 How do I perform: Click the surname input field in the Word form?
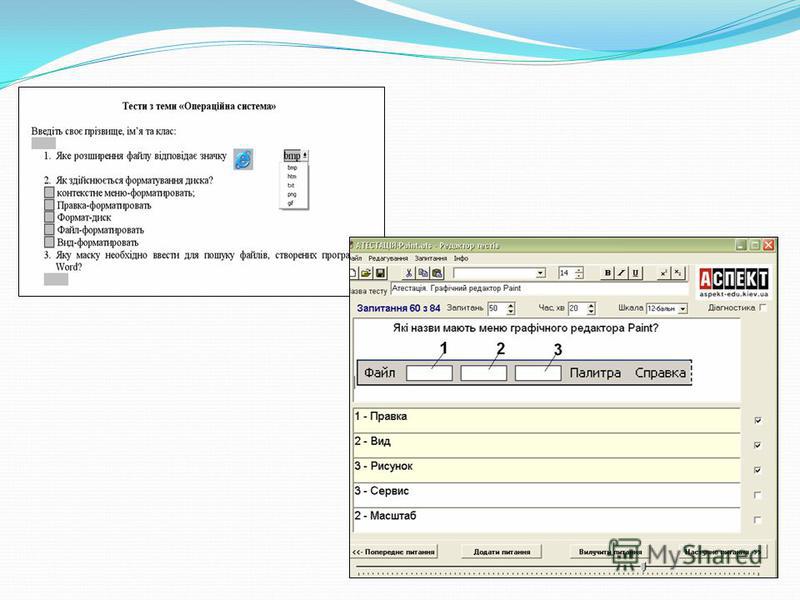click(x=43, y=143)
